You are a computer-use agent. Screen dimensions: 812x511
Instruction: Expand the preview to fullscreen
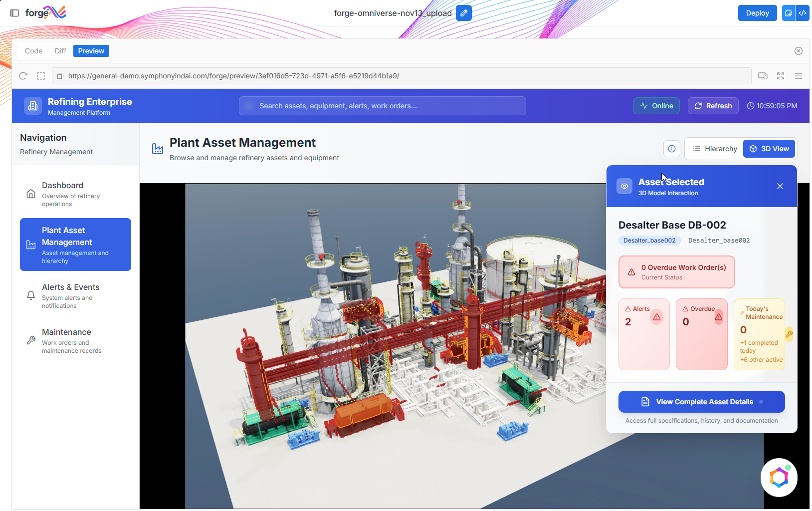coord(781,76)
